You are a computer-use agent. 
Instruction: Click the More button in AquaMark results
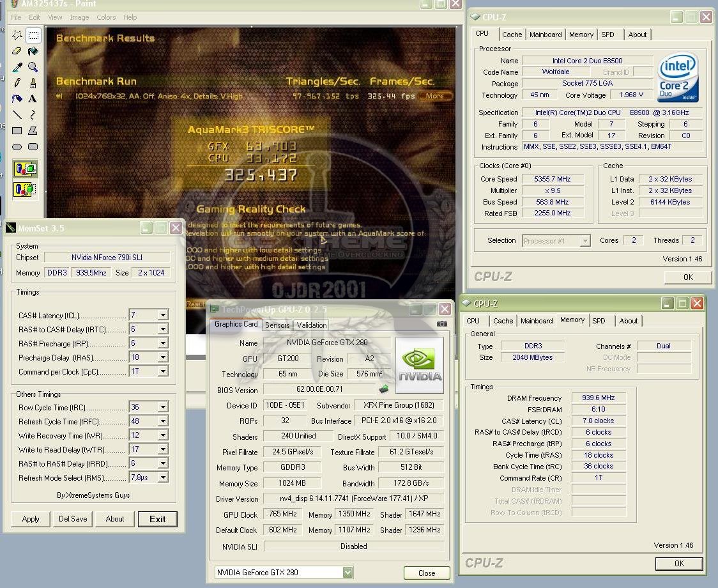tap(434, 96)
